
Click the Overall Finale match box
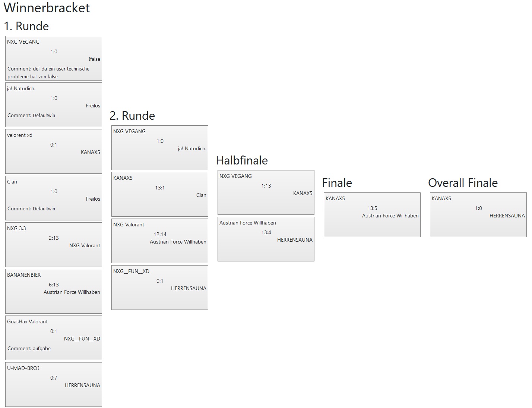[x=478, y=215]
